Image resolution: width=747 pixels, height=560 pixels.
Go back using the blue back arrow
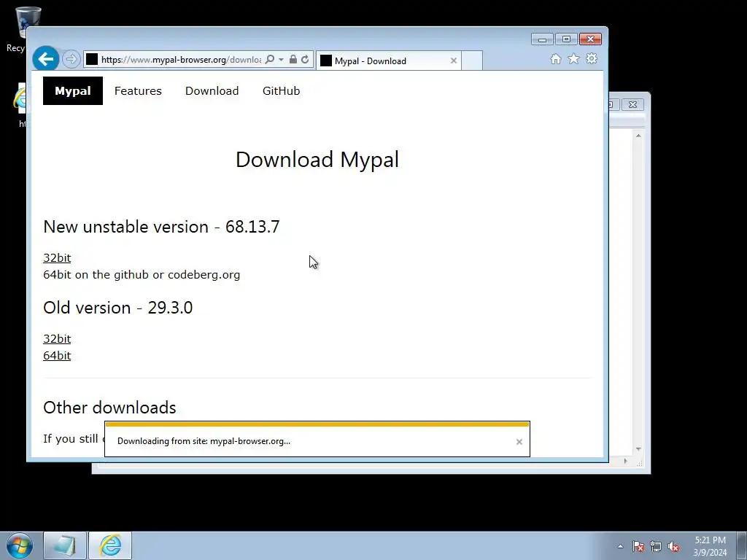(46, 59)
